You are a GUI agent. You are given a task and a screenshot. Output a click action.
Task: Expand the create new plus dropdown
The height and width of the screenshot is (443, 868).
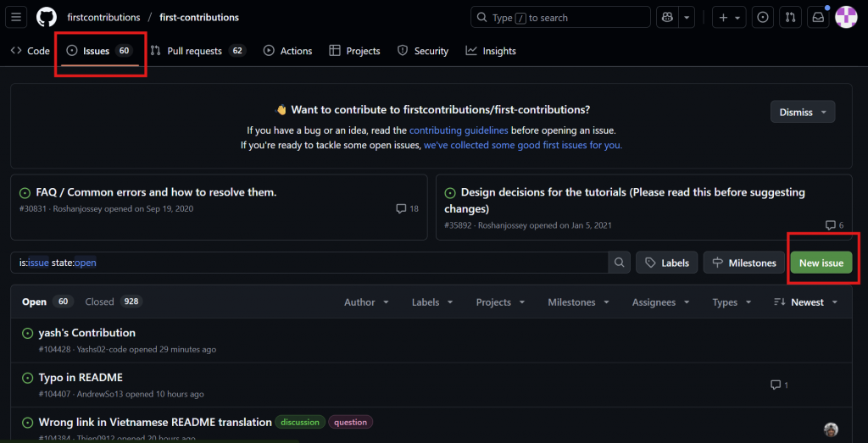[x=728, y=17]
